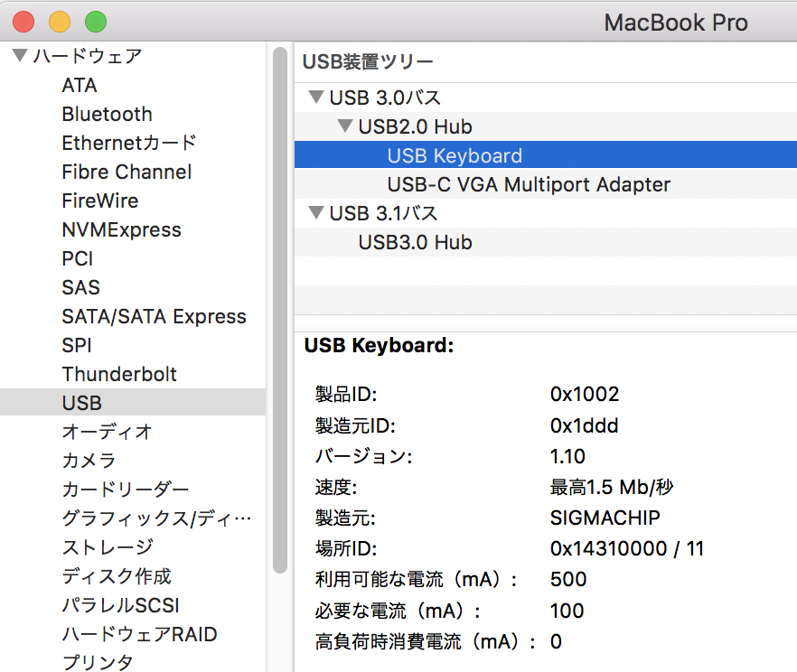Collapse the USB 3.0バス tree node
This screenshot has width=797, height=672.
click(x=316, y=97)
